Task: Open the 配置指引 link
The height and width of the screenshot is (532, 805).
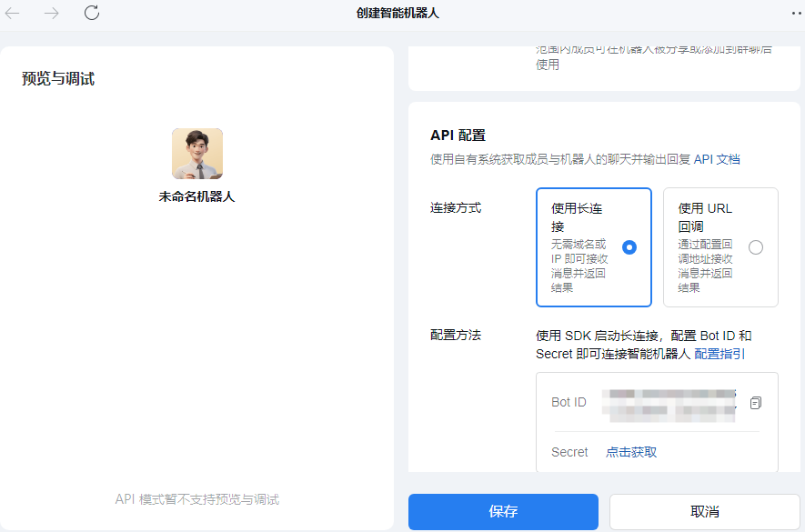Action: click(x=719, y=354)
